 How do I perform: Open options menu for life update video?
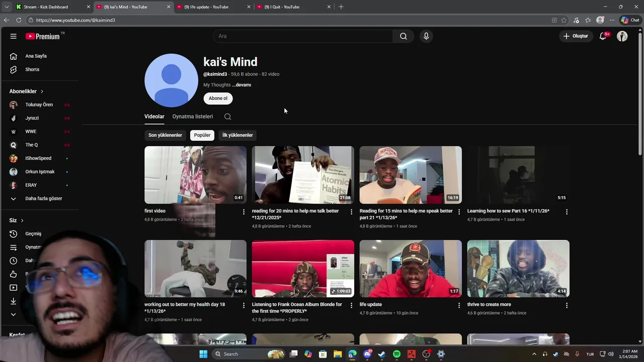pyautogui.click(x=459, y=305)
